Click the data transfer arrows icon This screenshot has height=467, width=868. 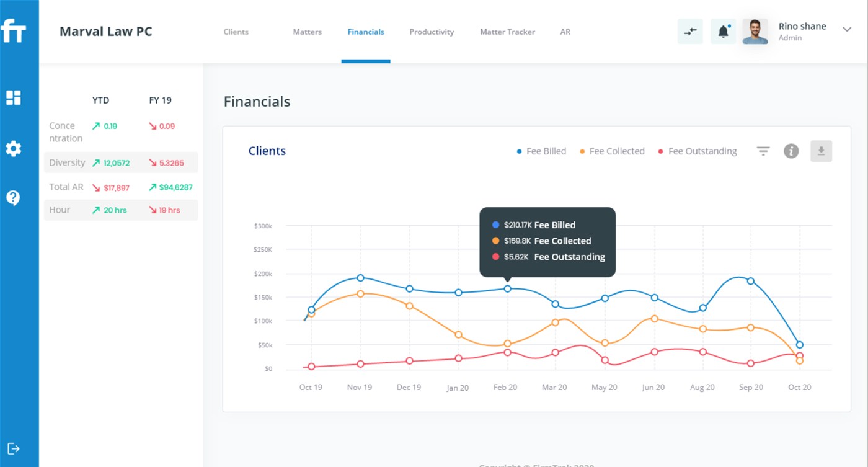[690, 30]
